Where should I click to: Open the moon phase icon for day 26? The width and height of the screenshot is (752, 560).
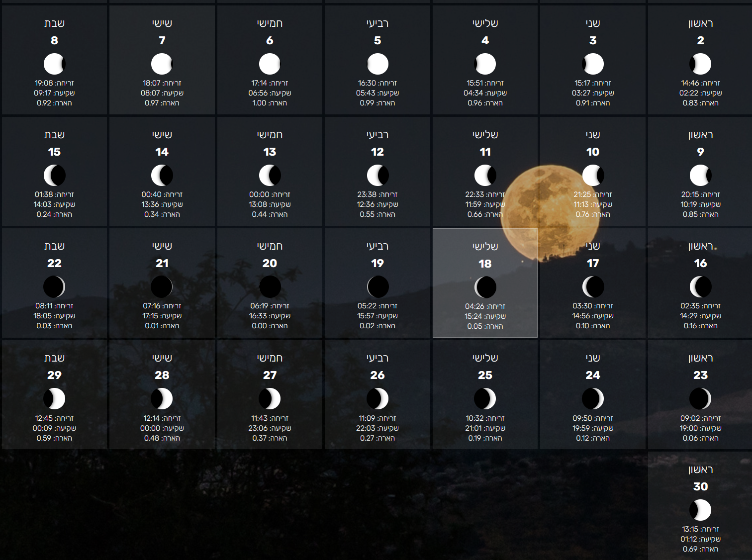(x=377, y=399)
